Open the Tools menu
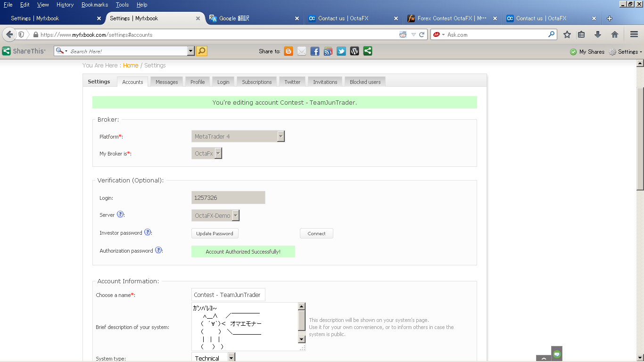The width and height of the screenshot is (644, 362). click(122, 5)
